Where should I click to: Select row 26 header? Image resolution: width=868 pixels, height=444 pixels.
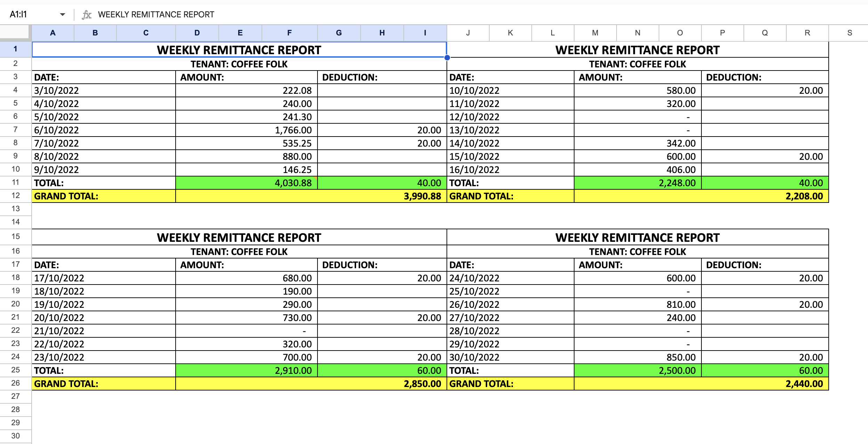(x=16, y=383)
